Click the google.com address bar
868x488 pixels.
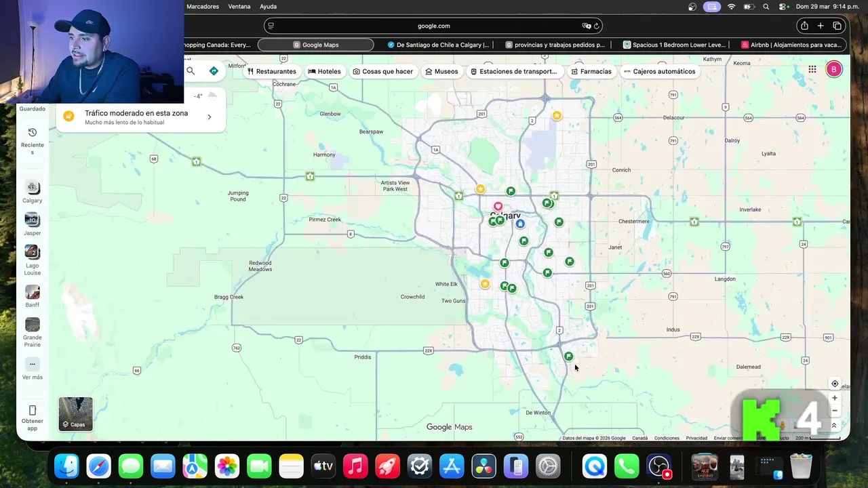point(433,26)
